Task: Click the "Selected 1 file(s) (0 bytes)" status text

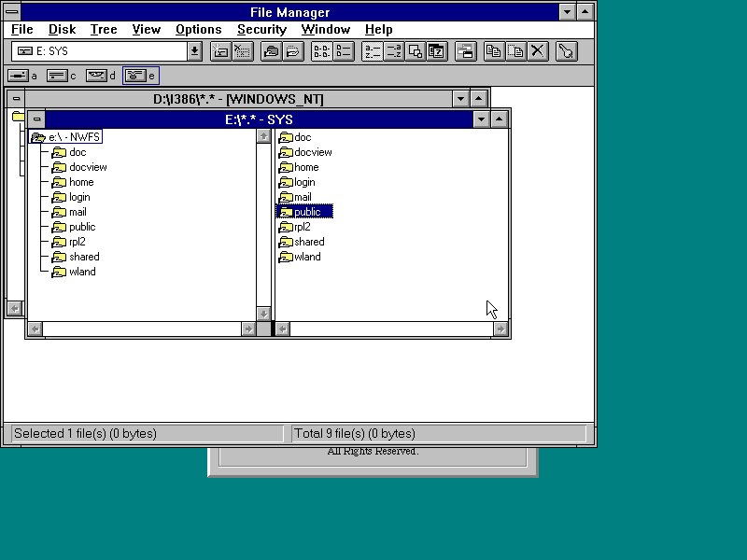Action: tap(85, 434)
